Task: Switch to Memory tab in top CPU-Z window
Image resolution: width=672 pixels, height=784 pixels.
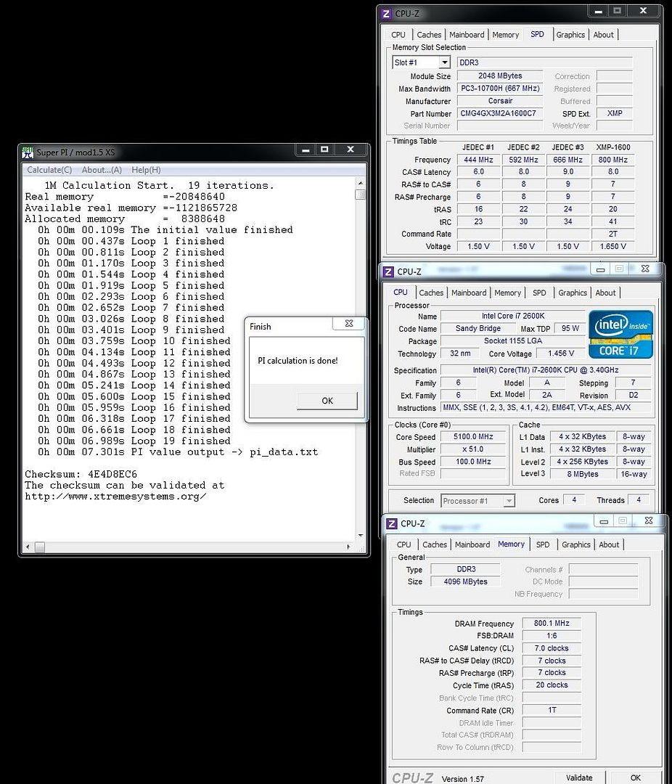Action: 506,35
